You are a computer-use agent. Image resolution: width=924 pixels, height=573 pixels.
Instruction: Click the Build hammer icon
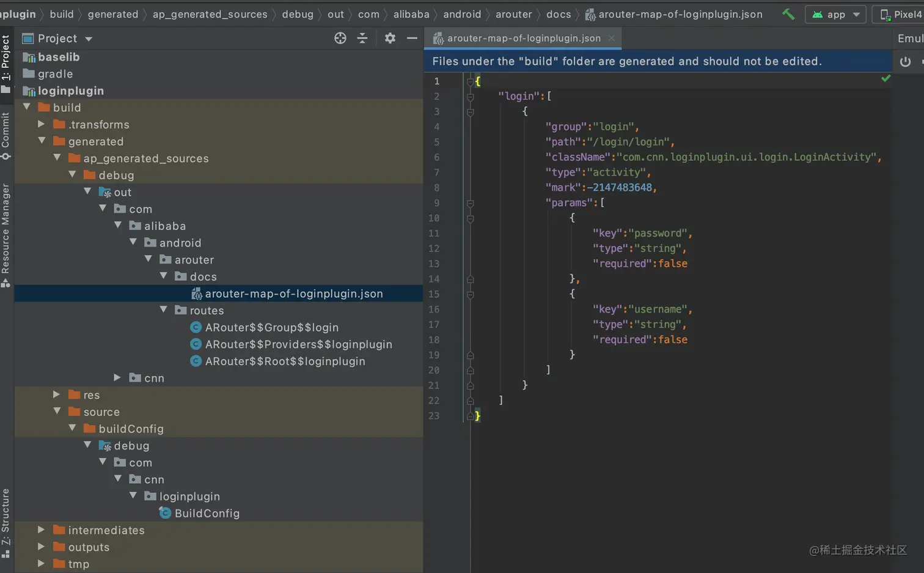click(x=788, y=14)
